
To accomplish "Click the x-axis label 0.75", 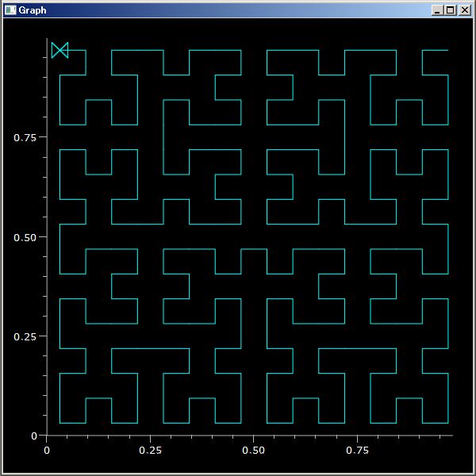I will pyautogui.click(x=357, y=450).
